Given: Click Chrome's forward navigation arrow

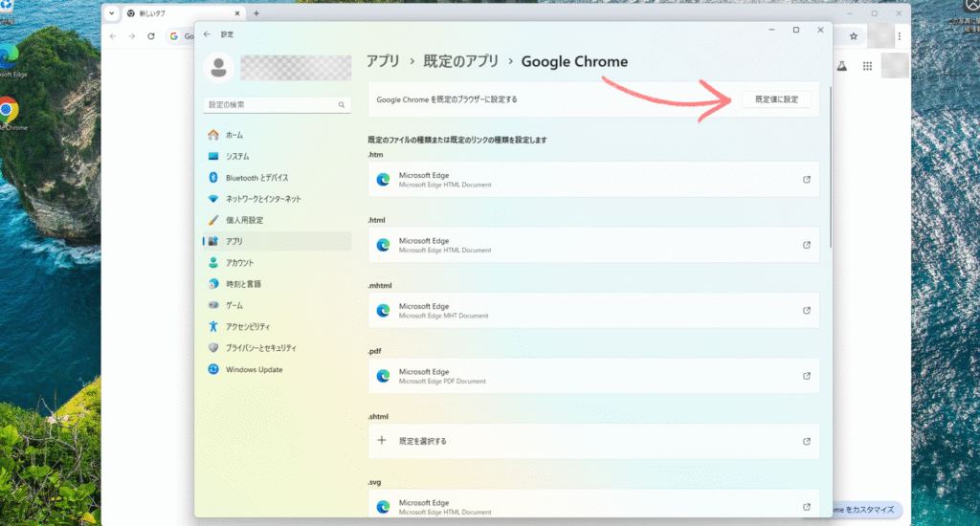Looking at the screenshot, I should (x=132, y=36).
